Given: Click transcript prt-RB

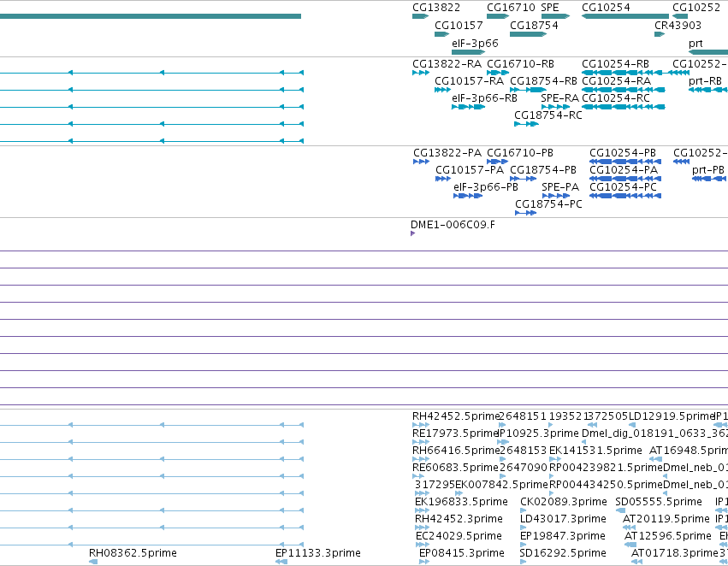Looking at the screenshot, I should 708,90.
